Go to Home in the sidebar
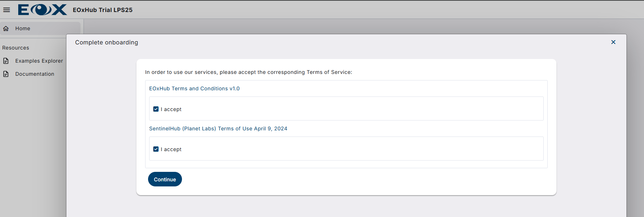This screenshot has height=217, width=644. click(x=23, y=28)
